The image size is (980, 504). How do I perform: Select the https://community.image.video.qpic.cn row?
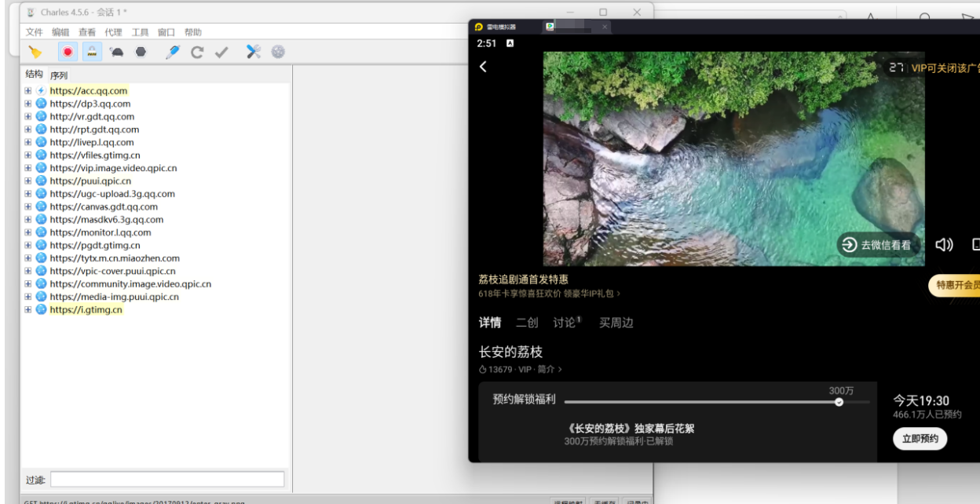click(x=130, y=284)
